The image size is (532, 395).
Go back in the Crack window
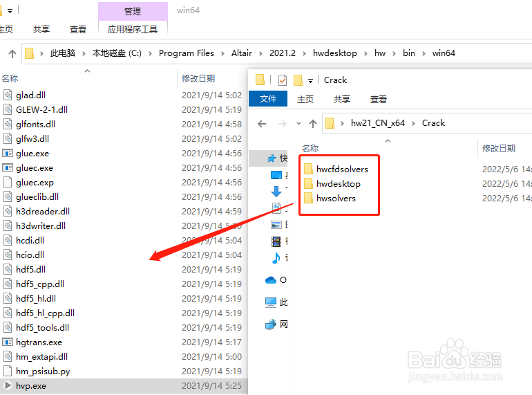coord(262,124)
